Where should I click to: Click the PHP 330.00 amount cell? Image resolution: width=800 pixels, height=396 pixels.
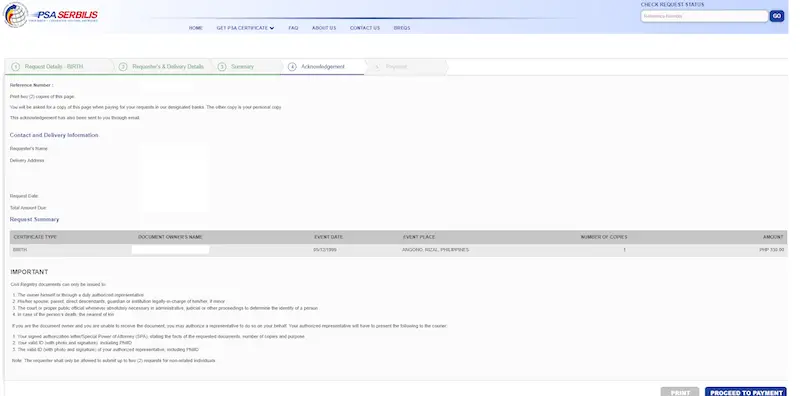point(771,250)
